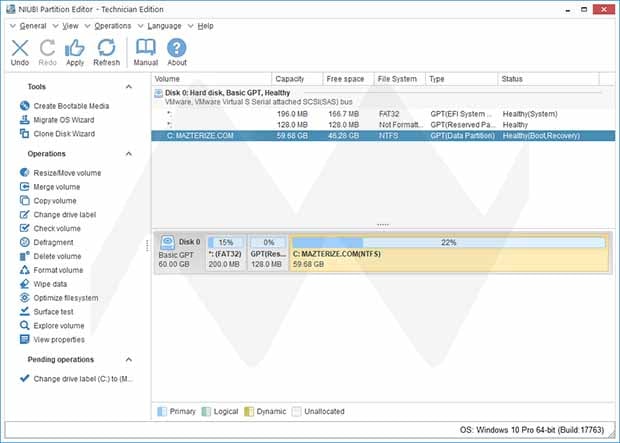Viewport: 620px width, 443px height.
Task: Select the 128.0 MB Not Formatted row
Action: (383, 125)
